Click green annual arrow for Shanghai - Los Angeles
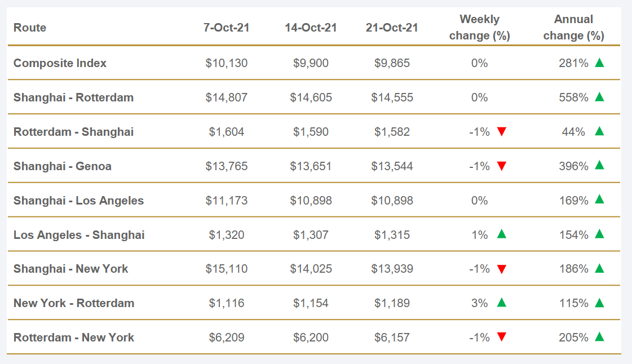This screenshot has width=632, height=364. 599,199
